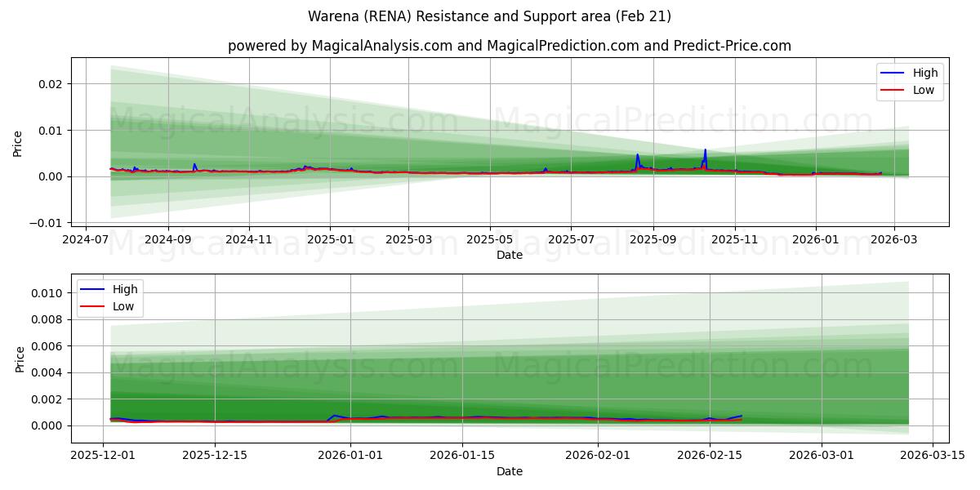Image resolution: width=980 pixels, height=490 pixels.
Task: Click the '0.01' y-axis tick label
Action: pyautogui.click(x=51, y=131)
